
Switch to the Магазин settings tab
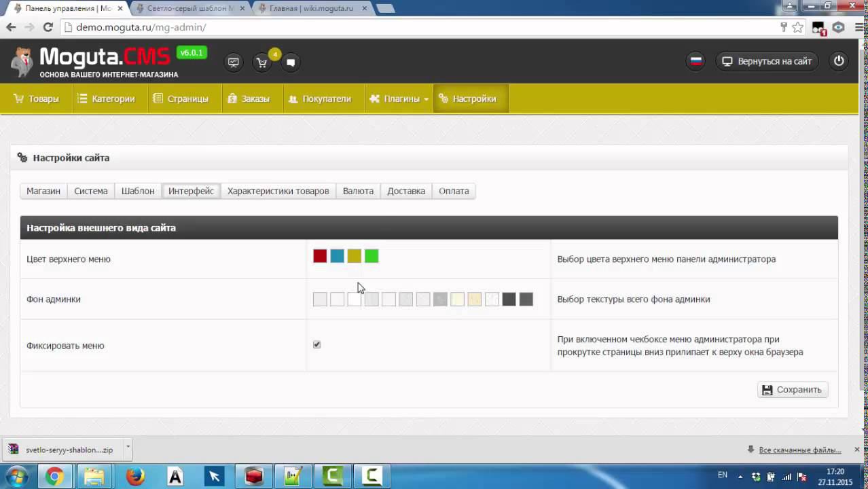(43, 191)
